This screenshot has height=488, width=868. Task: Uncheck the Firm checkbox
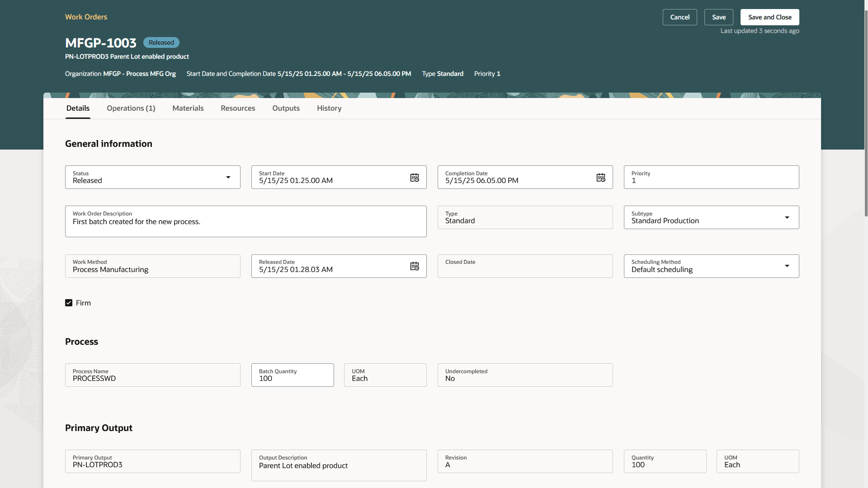click(x=69, y=303)
